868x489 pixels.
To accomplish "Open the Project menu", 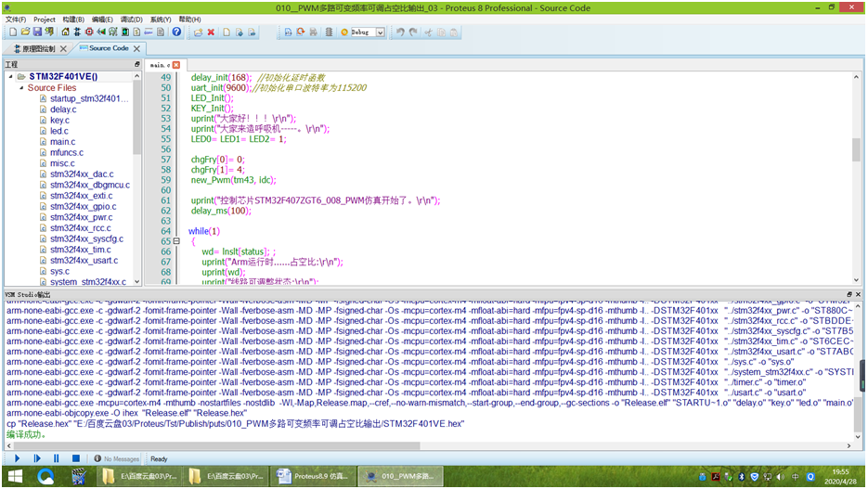I will click(x=45, y=19).
